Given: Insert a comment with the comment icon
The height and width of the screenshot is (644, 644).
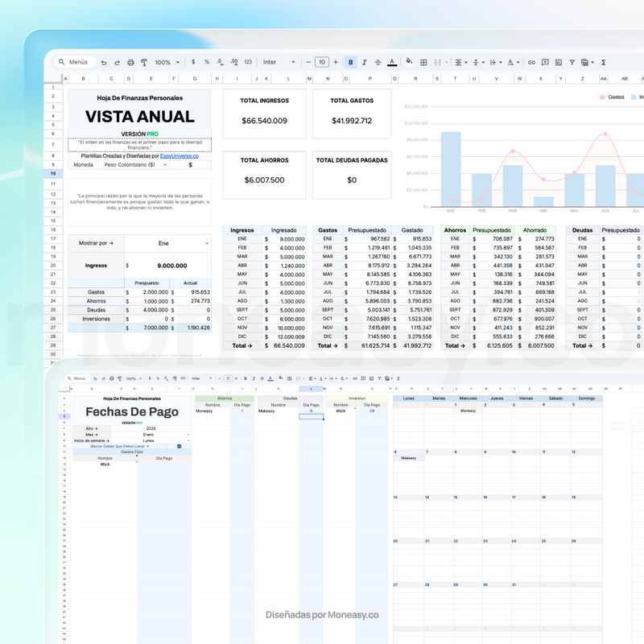Looking at the screenshot, I should 545,62.
